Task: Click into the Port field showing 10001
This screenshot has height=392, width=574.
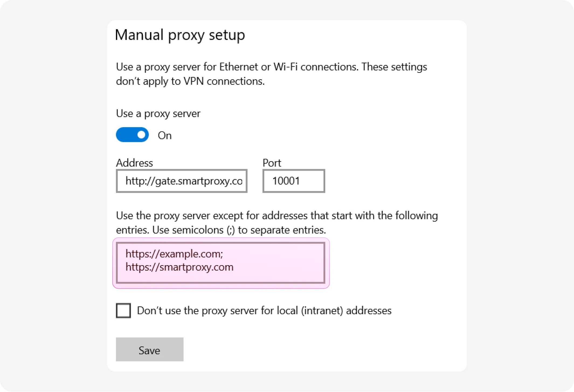Action: pos(293,181)
